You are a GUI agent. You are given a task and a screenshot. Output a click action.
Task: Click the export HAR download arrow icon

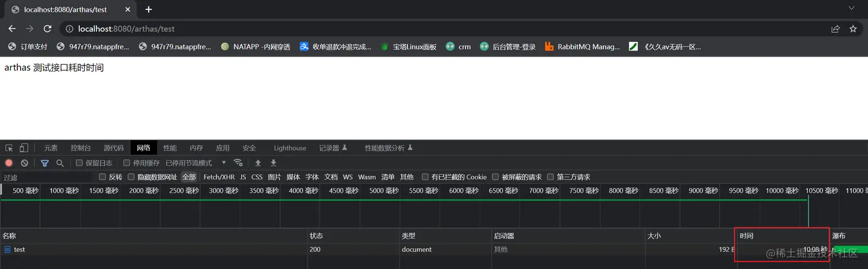tap(273, 163)
